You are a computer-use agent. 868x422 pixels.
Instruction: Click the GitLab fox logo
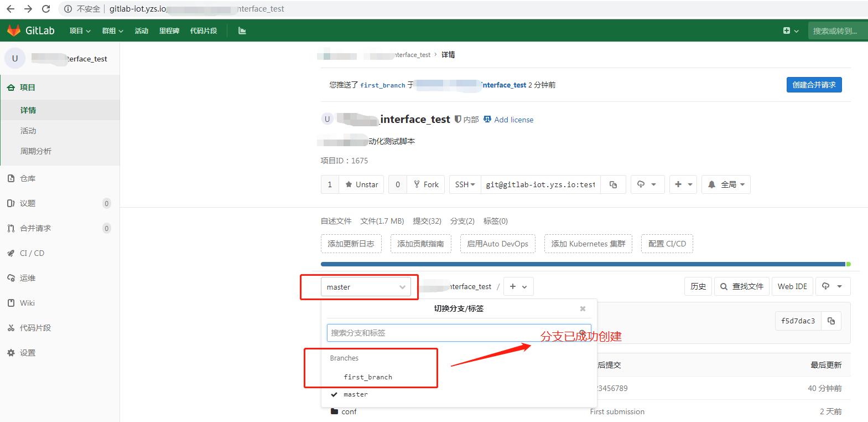point(14,30)
